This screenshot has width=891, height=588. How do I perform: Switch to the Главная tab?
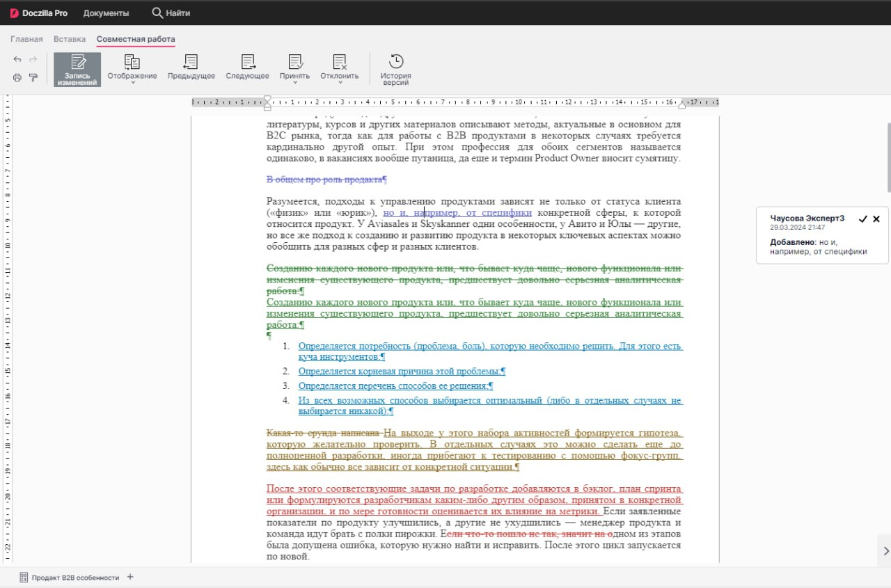26,39
